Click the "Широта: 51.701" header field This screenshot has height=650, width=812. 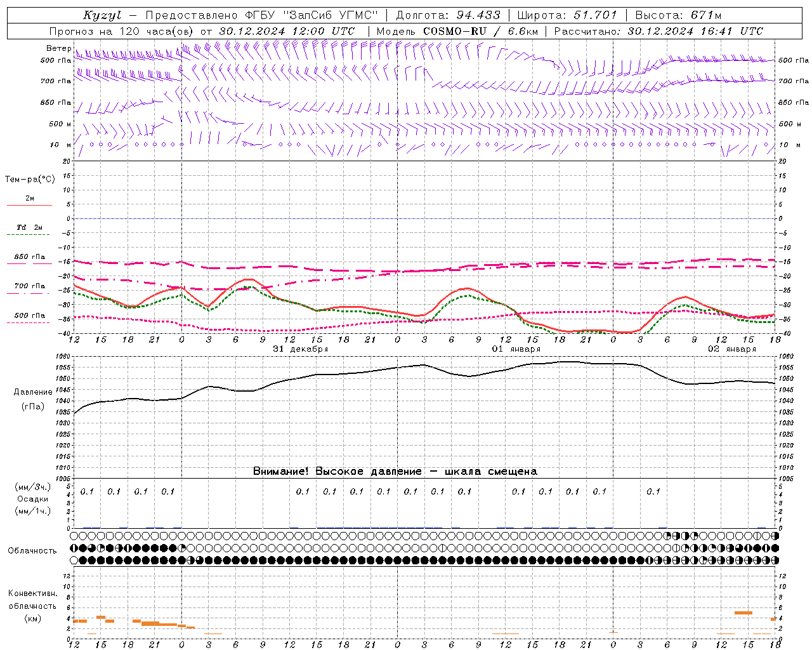[x=567, y=15]
